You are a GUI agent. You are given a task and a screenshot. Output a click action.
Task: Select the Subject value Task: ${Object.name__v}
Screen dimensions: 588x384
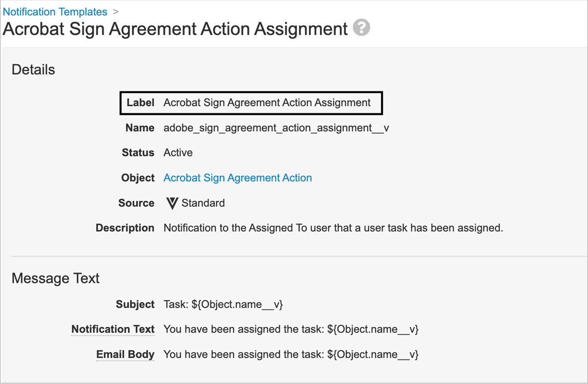tap(223, 304)
